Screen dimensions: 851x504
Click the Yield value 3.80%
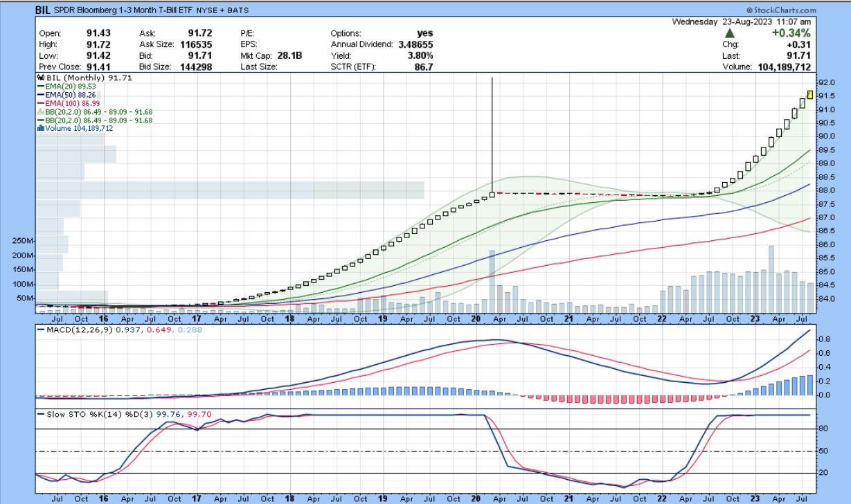(x=420, y=55)
